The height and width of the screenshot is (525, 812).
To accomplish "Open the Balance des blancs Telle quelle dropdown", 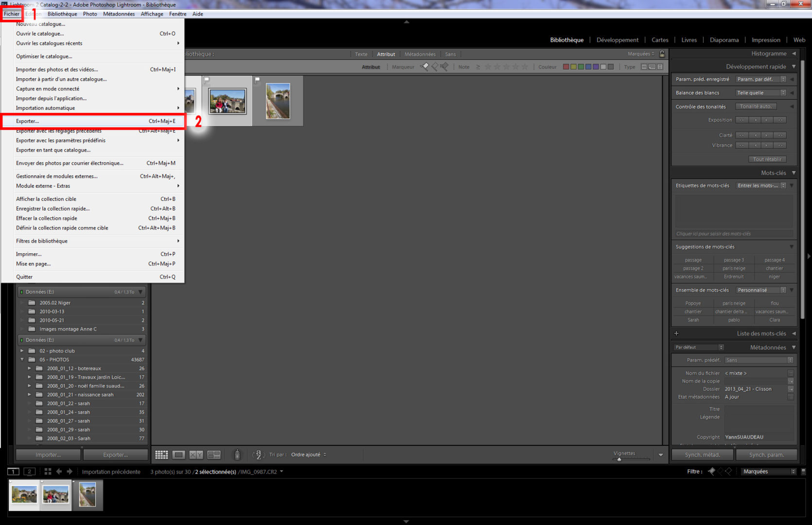I will coord(761,93).
